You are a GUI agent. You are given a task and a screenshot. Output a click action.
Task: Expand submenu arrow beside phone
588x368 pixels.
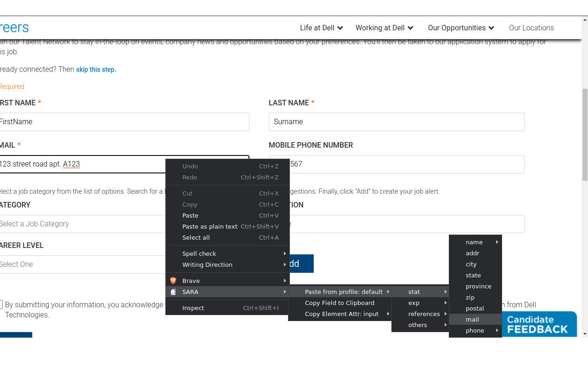tap(497, 330)
